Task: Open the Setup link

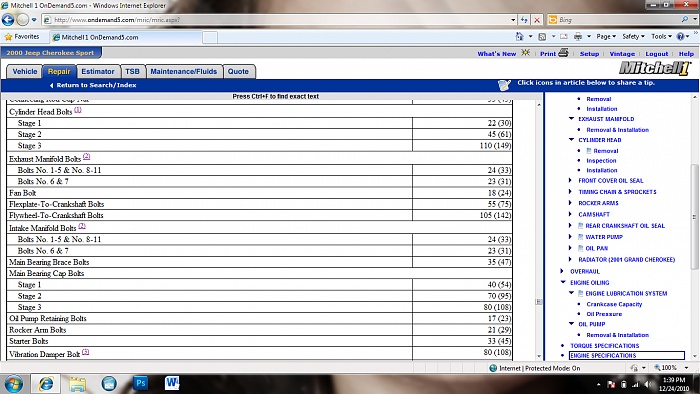Action: (x=589, y=54)
